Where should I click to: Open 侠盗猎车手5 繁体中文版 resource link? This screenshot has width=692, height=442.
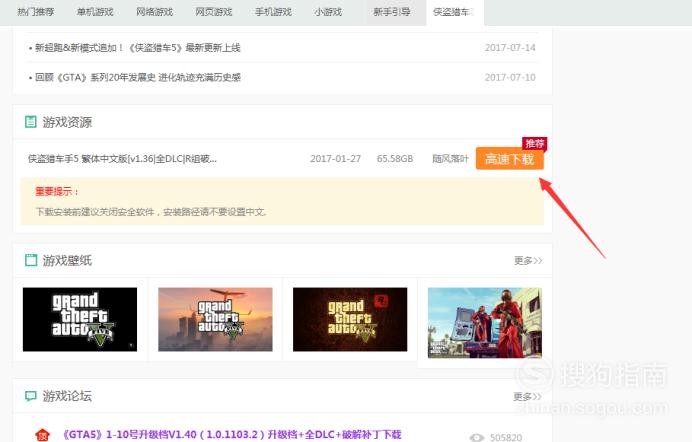[x=122, y=158]
